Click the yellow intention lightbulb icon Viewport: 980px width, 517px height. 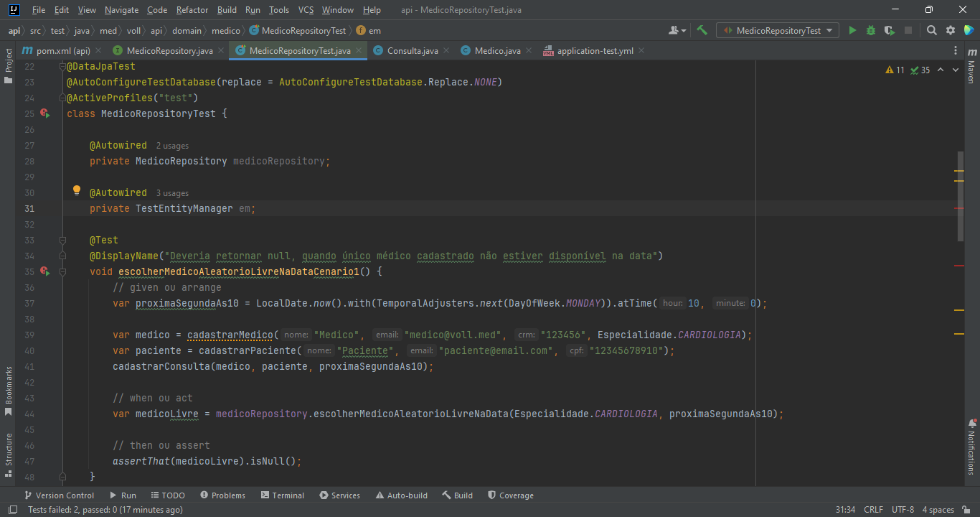click(x=77, y=191)
